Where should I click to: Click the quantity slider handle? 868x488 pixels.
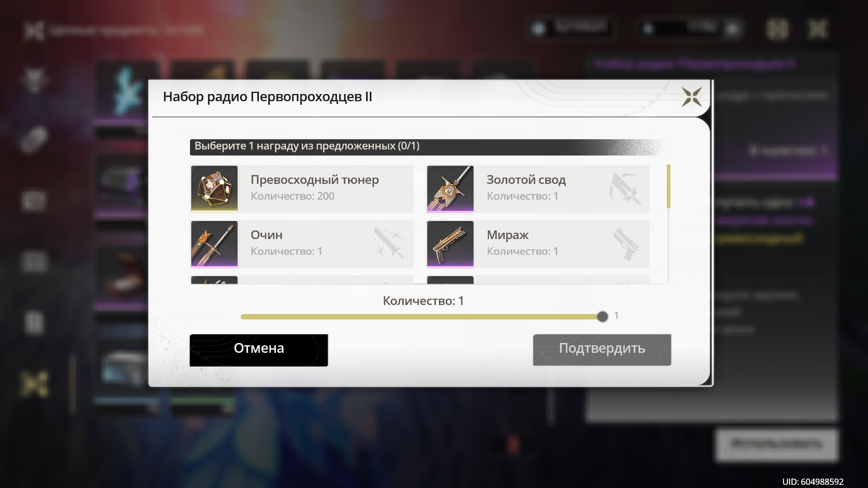(602, 317)
